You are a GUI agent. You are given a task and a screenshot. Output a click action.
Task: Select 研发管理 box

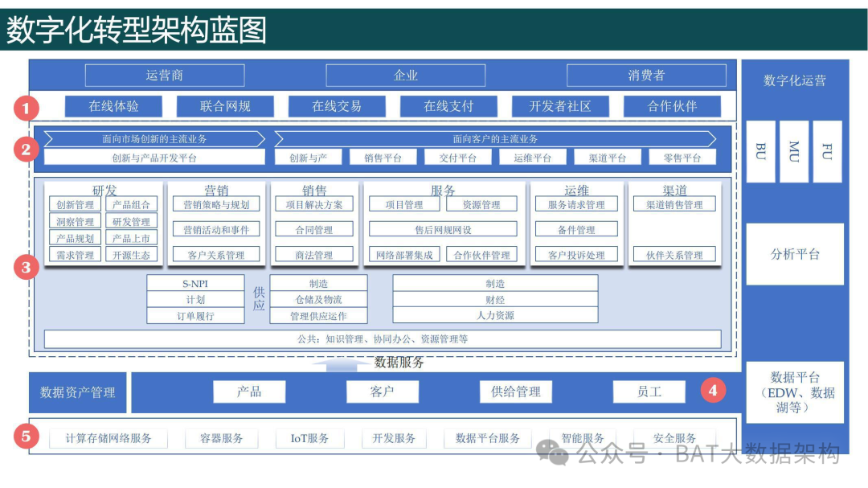(x=131, y=222)
